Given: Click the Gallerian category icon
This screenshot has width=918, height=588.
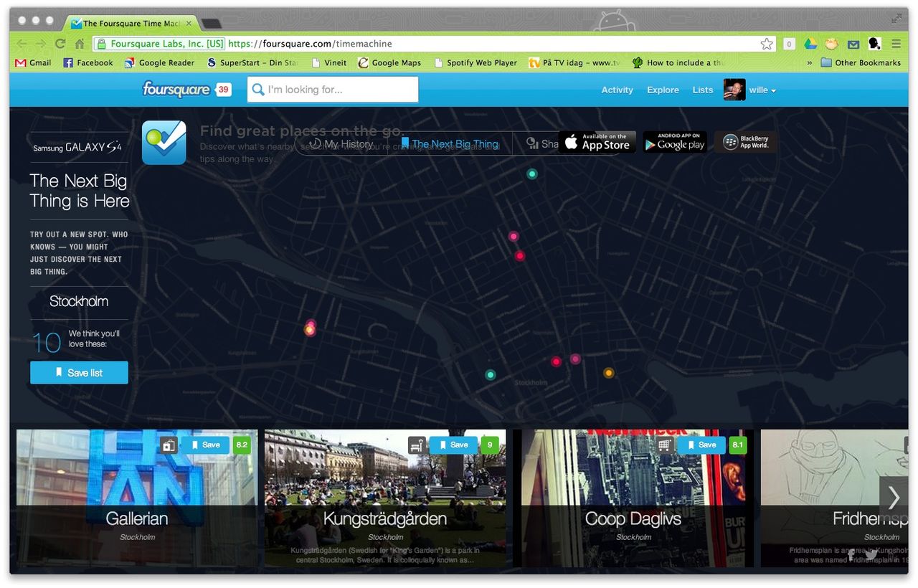Looking at the screenshot, I should [169, 445].
